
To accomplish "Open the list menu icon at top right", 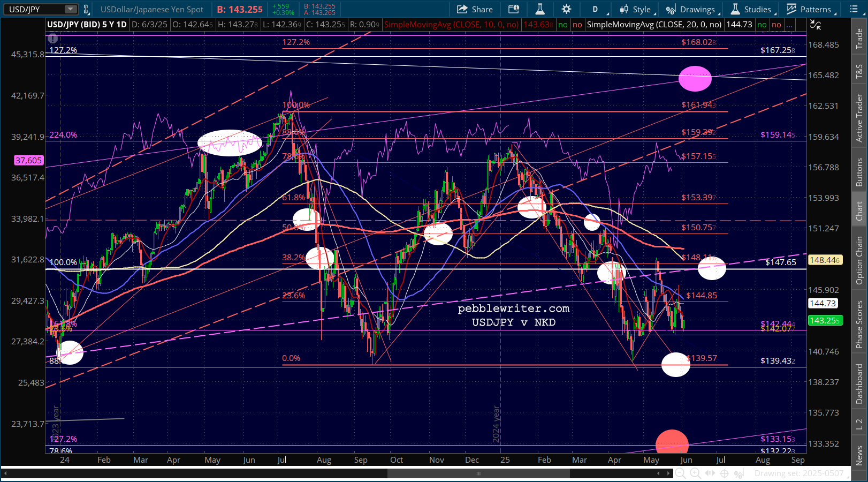I will 854,9.
